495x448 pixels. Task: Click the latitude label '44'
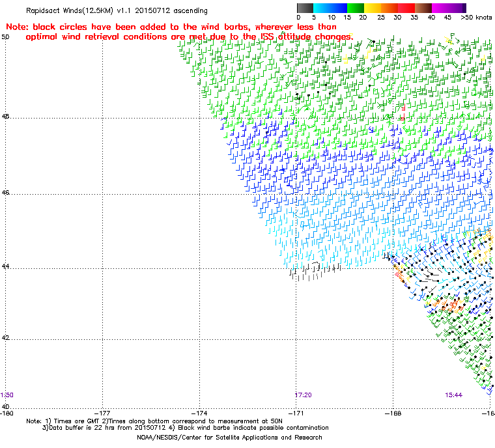tap(5, 266)
